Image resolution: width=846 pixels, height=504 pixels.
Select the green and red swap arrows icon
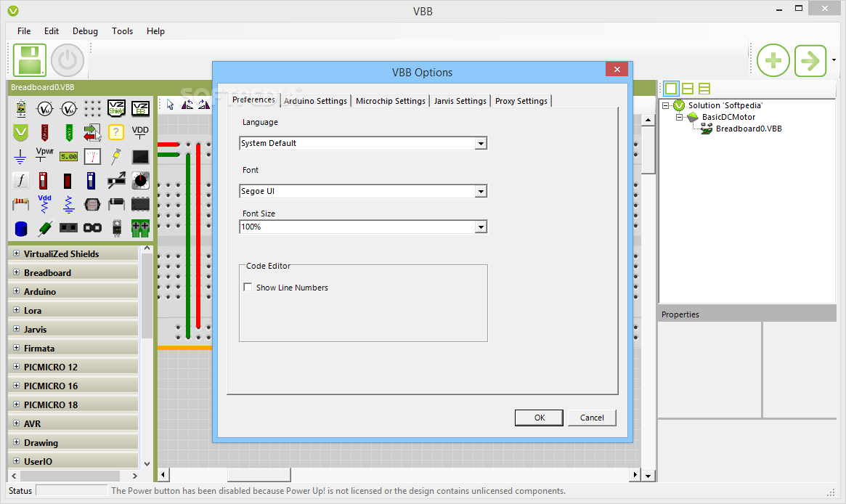point(92,132)
